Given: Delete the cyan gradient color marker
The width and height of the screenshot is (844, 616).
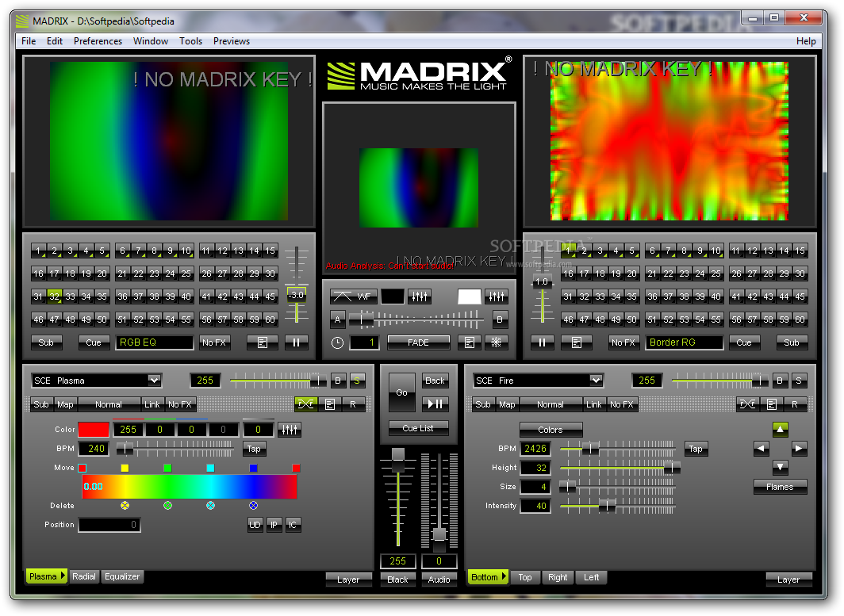Looking at the screenshot, I should (x=210, y=505).
